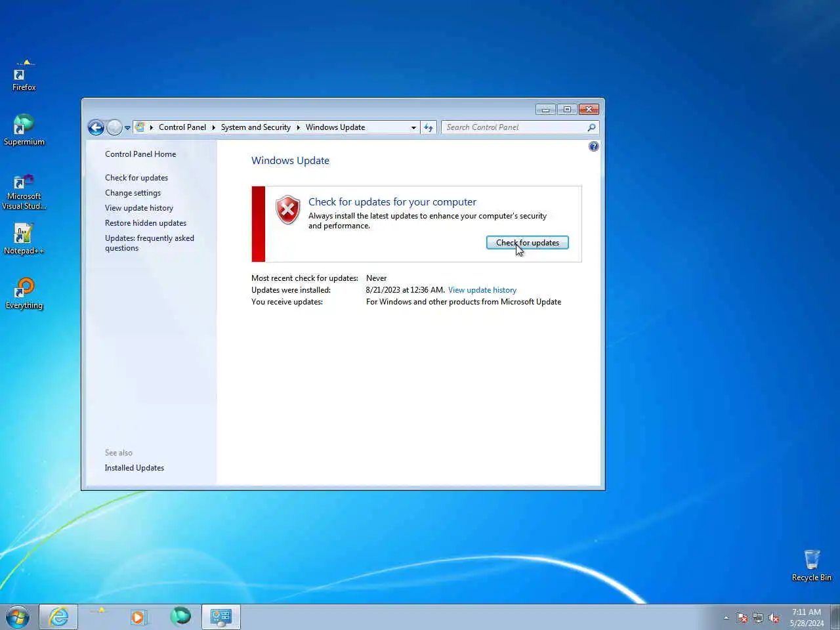840x630 pixels.
Task: Open Supermium desktop shortcut
Action: tap(24, 130)
